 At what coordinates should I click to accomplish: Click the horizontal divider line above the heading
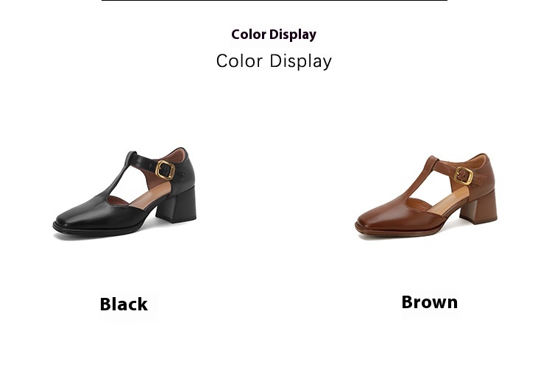coord(274,1)
